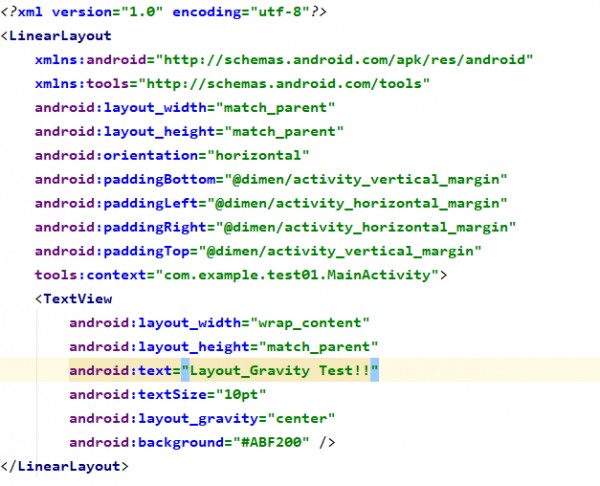This screenshot has height=486, width=600.
Task: Click the tools:context attribute name
Action: coord(90,275)
